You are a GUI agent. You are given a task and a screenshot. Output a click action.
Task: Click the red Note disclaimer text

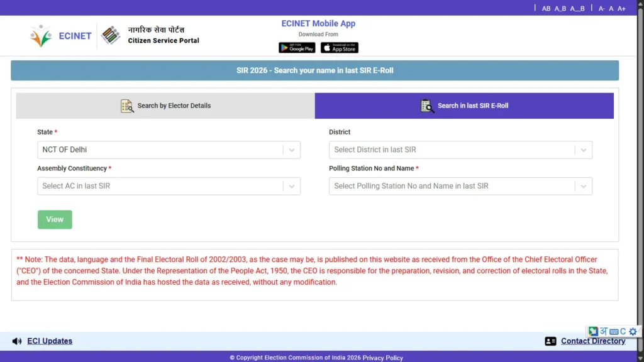pyautogui.click(x=312, y=270)
